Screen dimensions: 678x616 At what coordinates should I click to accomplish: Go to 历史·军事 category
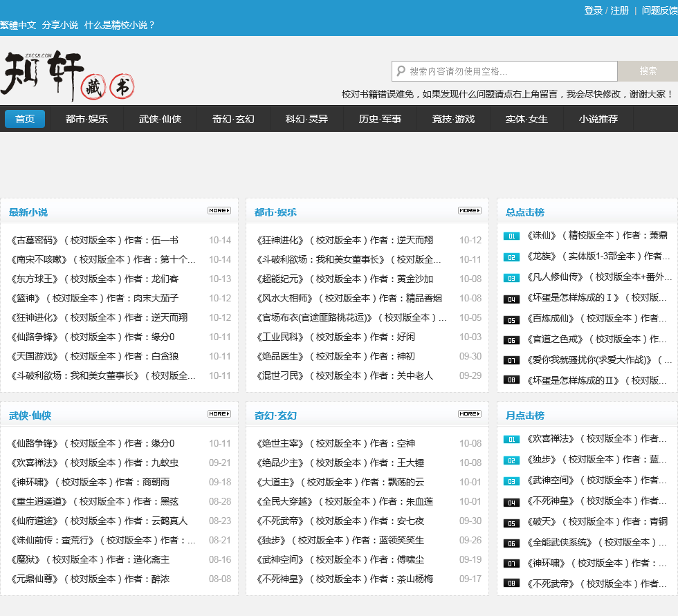(x=380, y=119)
